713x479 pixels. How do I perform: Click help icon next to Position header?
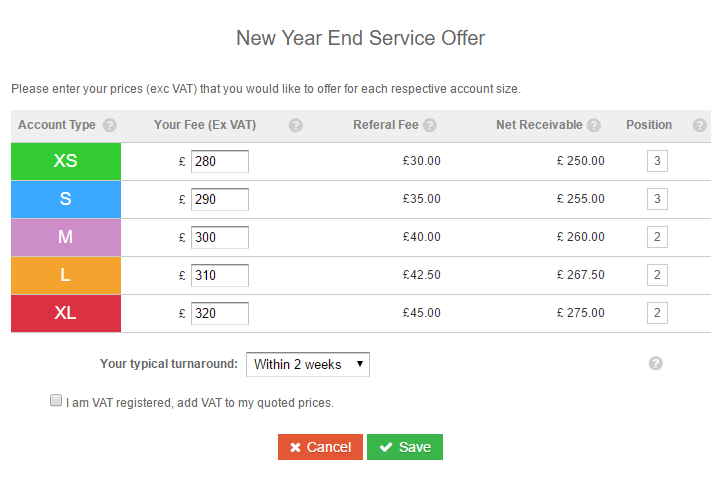[x=699, y=126]
